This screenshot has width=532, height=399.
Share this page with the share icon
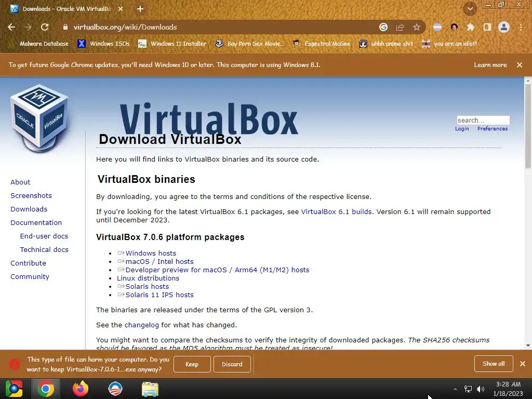click(400, 27)
